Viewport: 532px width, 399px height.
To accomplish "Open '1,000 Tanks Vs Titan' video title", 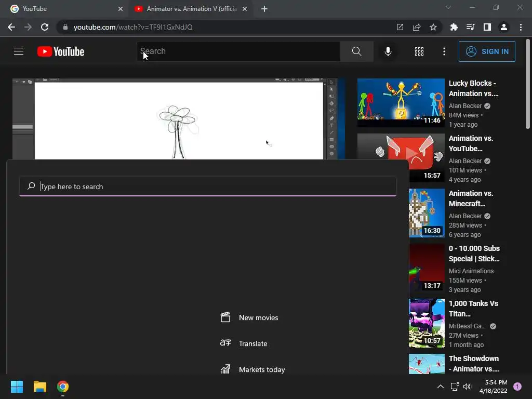I will tap(473, 309).
